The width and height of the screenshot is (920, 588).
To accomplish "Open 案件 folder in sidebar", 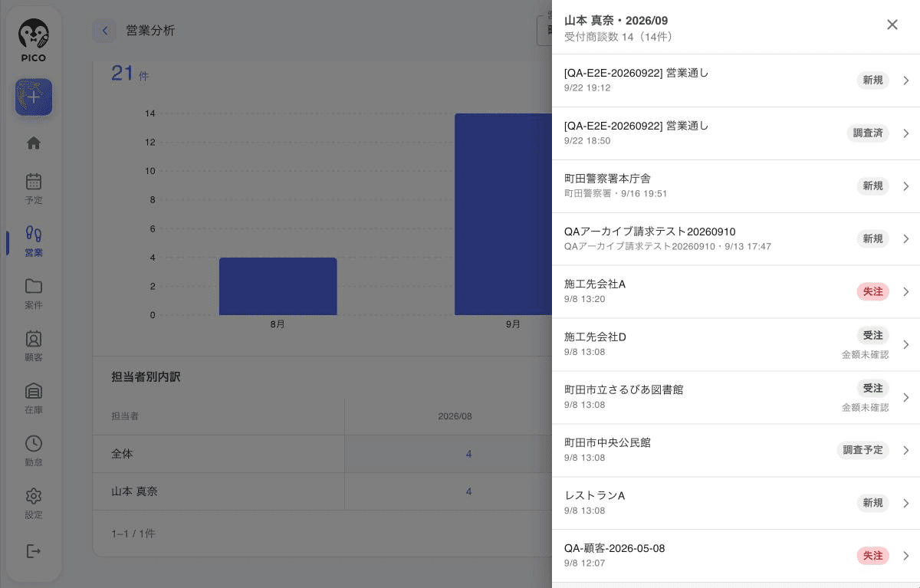I will click(x=34, y=294).
